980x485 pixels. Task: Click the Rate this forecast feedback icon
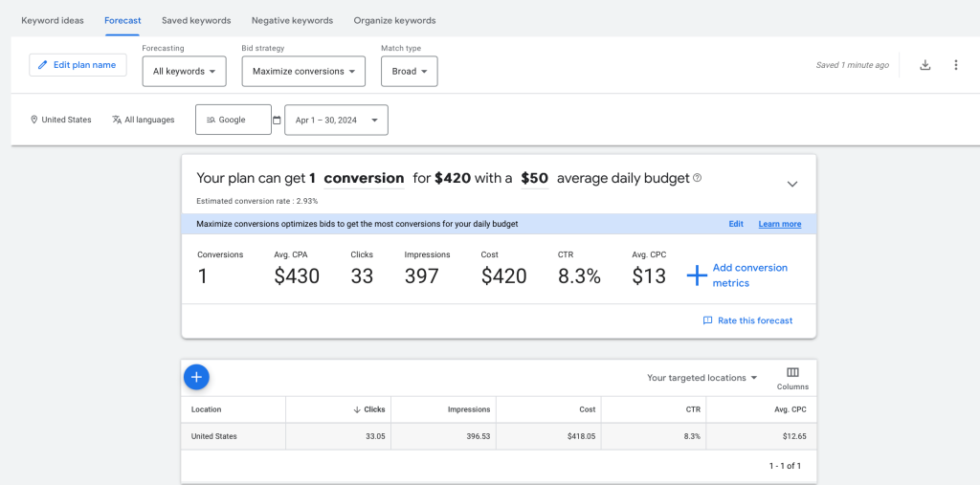tap(707, 320)
